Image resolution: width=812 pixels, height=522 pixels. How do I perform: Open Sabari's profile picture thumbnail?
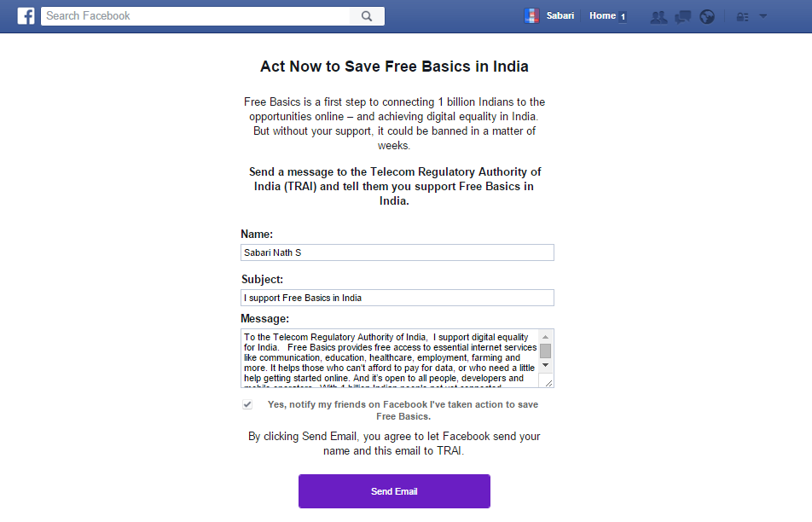point(531,16)
